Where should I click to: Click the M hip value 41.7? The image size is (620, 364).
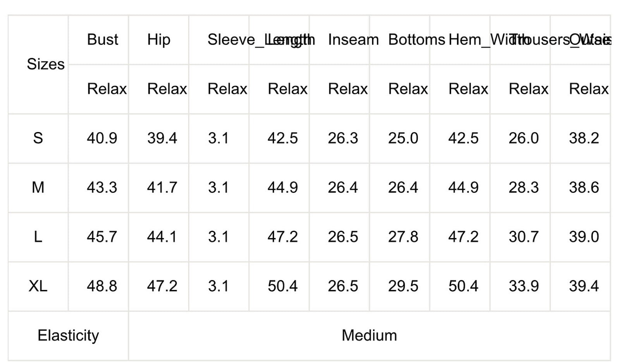[x=162, y=187]
